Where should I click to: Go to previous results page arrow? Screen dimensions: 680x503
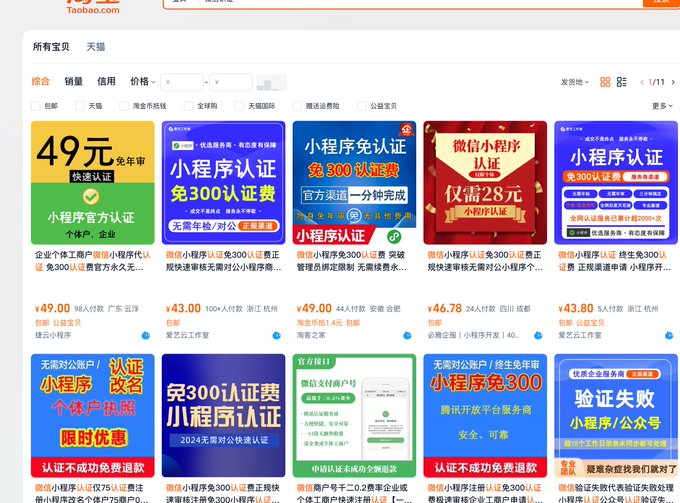coord(642,82)
